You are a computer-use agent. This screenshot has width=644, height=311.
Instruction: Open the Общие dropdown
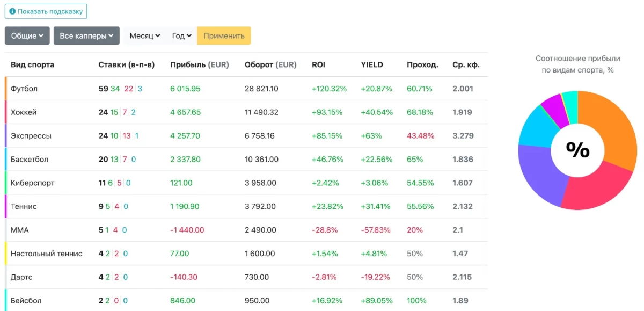27,36
